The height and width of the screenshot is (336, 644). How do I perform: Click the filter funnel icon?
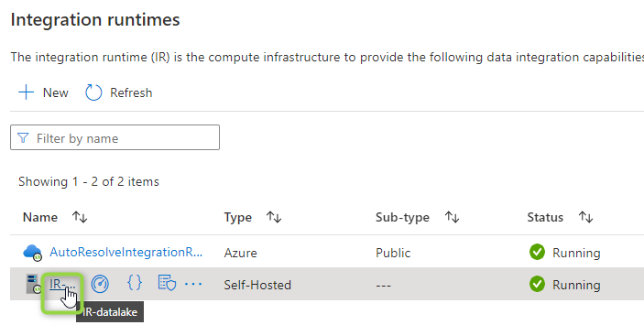click(23, 138)
